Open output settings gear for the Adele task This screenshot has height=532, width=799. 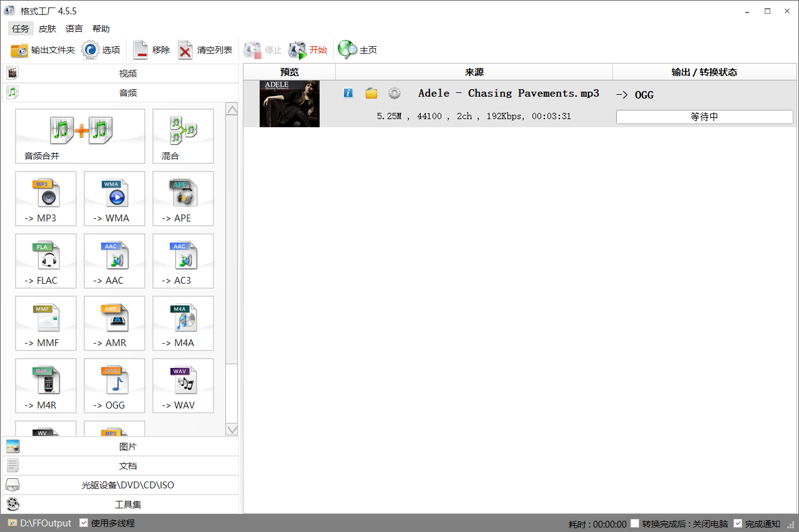coord(395,93)
